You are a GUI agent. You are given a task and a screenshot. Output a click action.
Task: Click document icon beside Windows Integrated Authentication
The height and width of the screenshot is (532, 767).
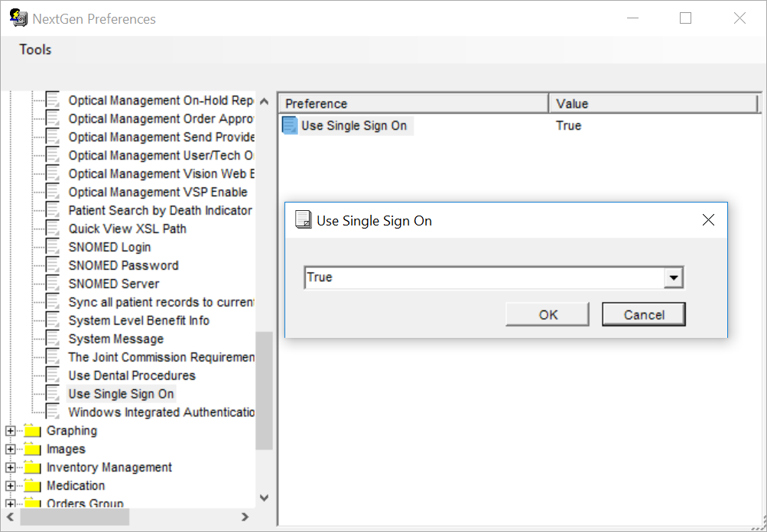click(52, 412)
